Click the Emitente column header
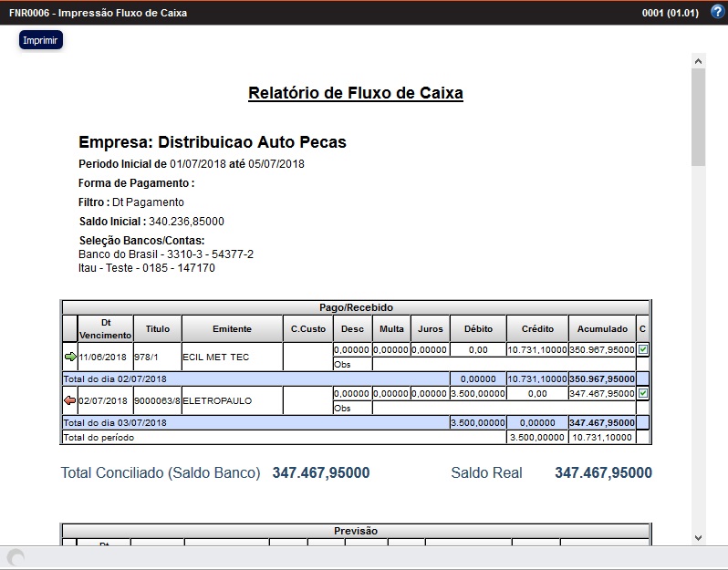The height and width of the screenshot is (570, 728). tap(232, 328)
